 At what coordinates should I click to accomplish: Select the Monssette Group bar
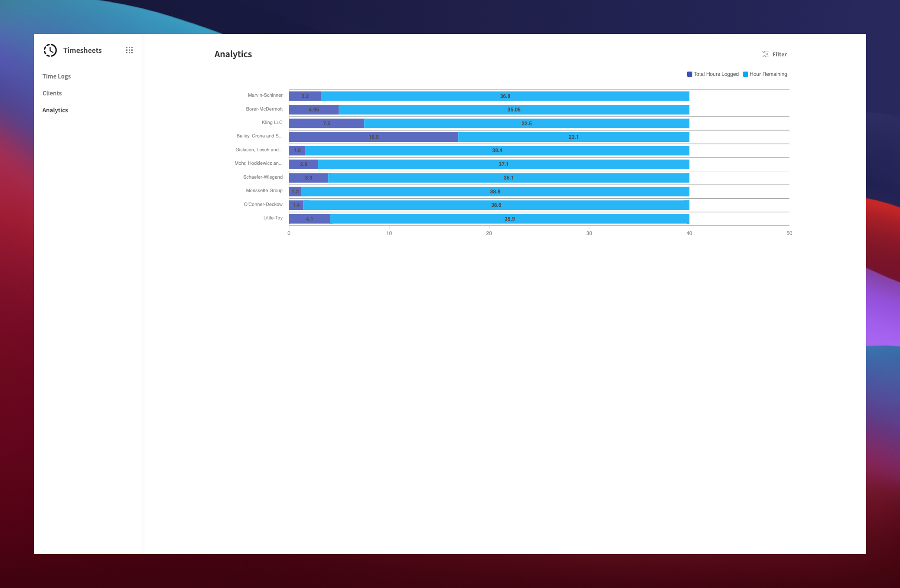[488, 191]
